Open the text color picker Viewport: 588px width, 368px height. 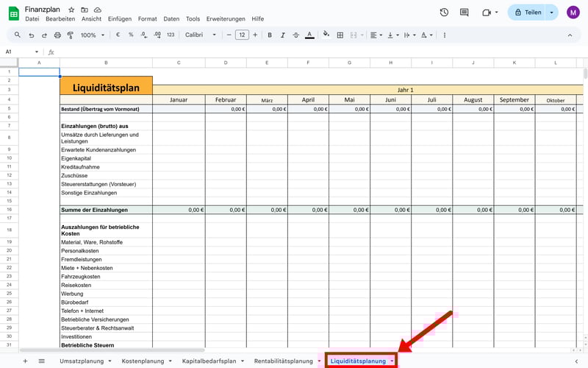tap(309, 35)
